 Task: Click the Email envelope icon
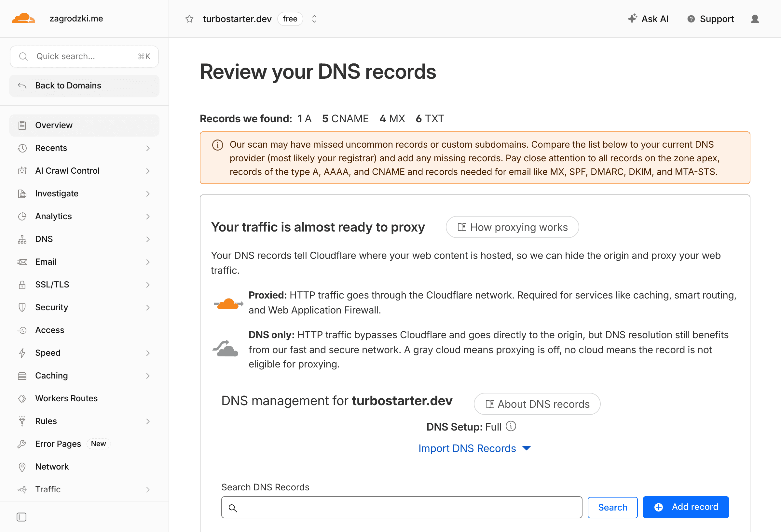click(x=22, y=262)
